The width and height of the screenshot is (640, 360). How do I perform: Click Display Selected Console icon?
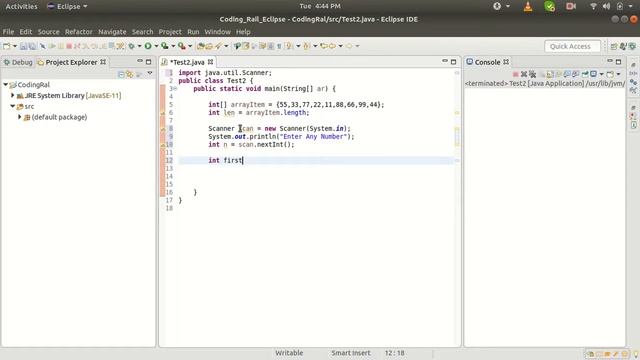pyautogui.click(x=593, y=74)
